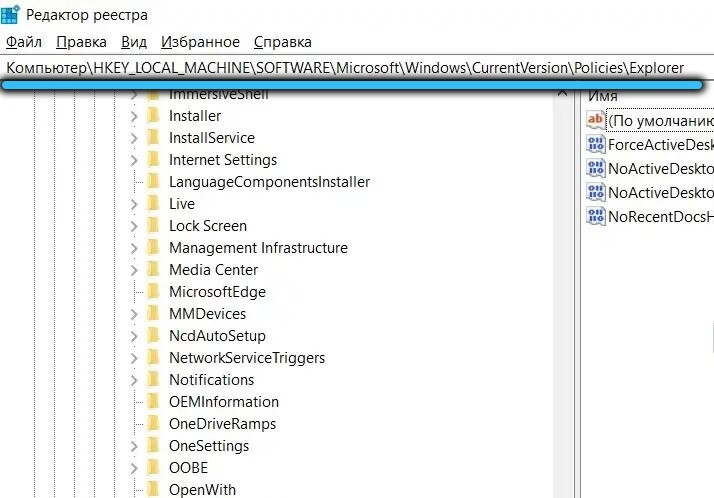The width and height of the screenshot is (714, 498).
Task: Select the NetworkServiceTriggers key name
Action: tap(247, 358)
